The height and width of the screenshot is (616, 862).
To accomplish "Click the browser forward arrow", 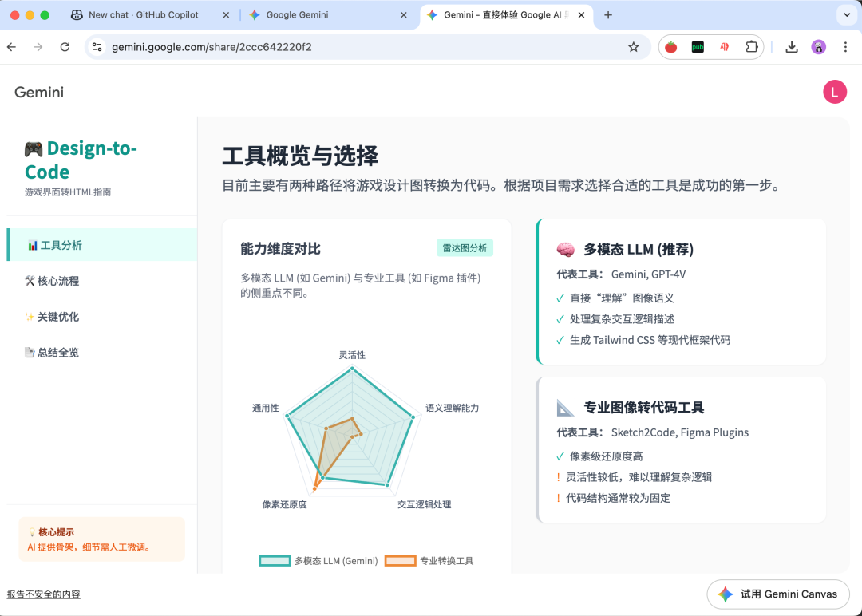I will pos(38,47).
